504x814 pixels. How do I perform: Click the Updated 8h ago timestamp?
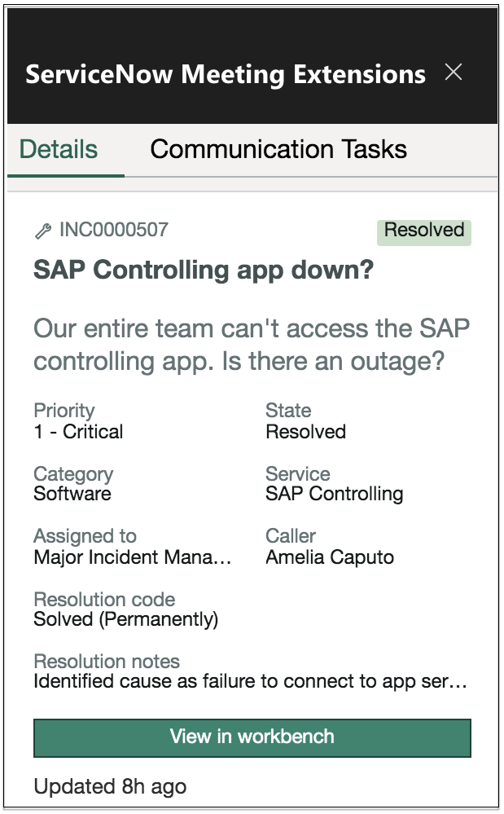pos(110,787)
